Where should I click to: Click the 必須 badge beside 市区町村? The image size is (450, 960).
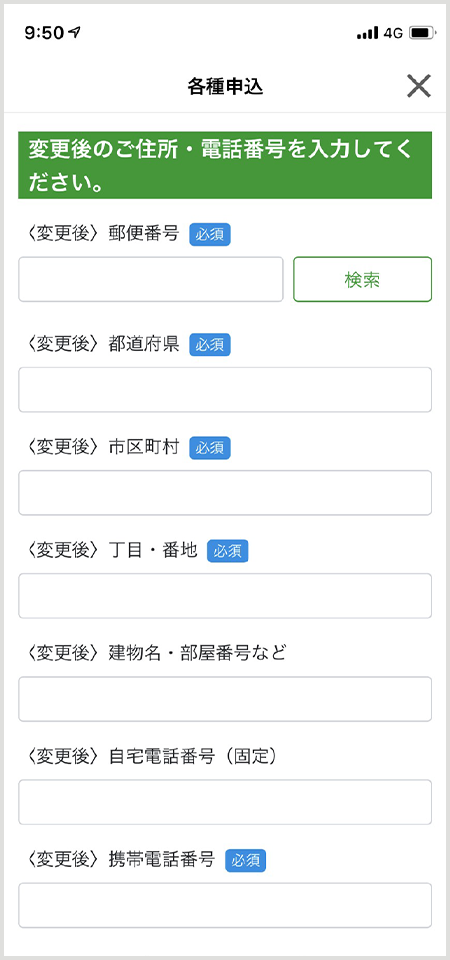[x=210, y=449]
